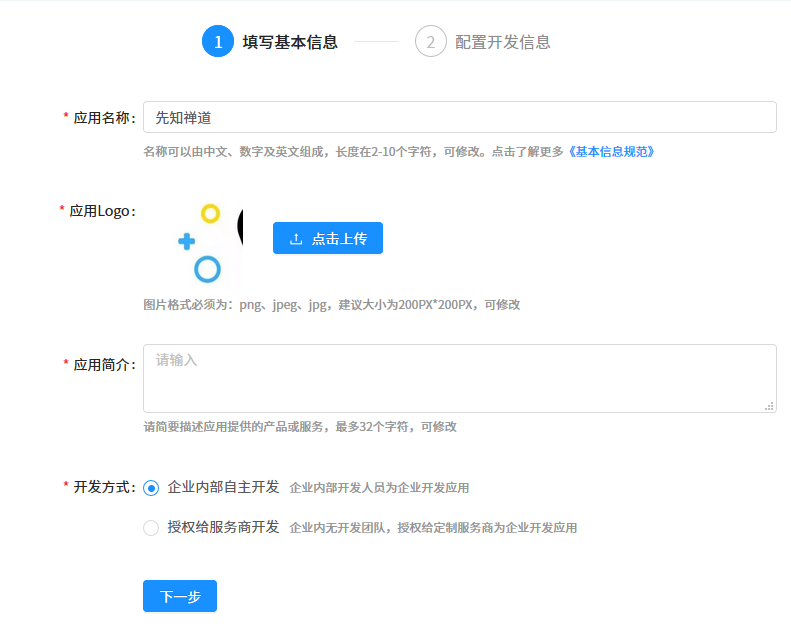The image size is (791, 624).
Task: Focus the 应用名称 input field
Action: pyautogui.click(x=460, y=117)
